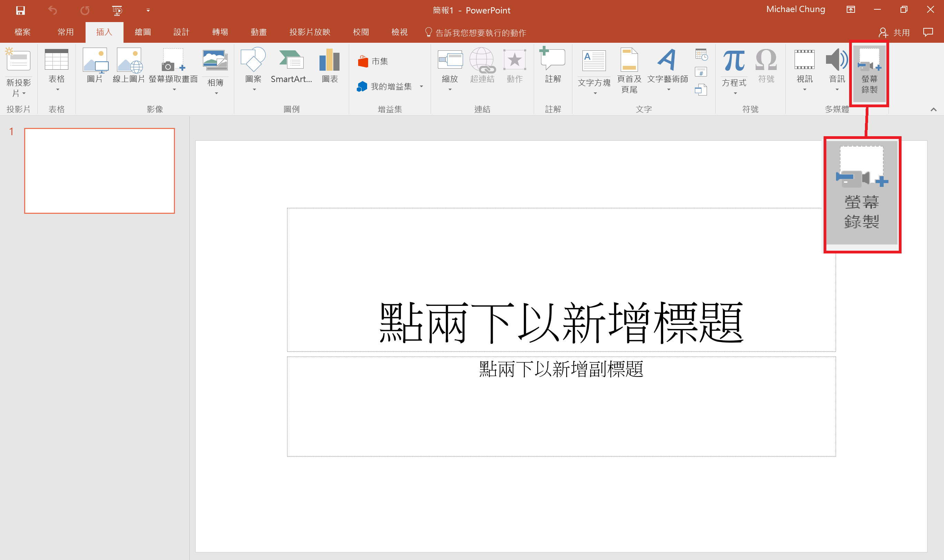This screenshot has width=944, height=560.
Task: Insert a hyperlink
Action: click(x=482, y=68)
